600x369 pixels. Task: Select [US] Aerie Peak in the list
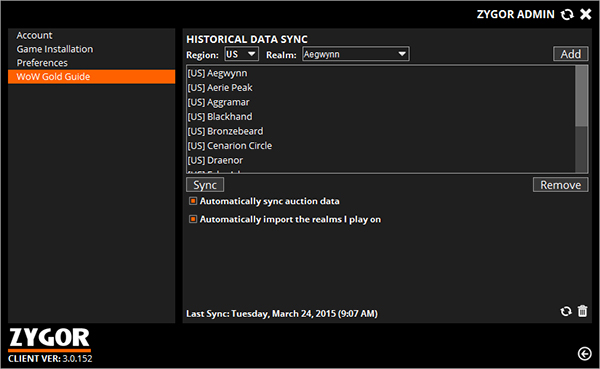tap(381, 88)
